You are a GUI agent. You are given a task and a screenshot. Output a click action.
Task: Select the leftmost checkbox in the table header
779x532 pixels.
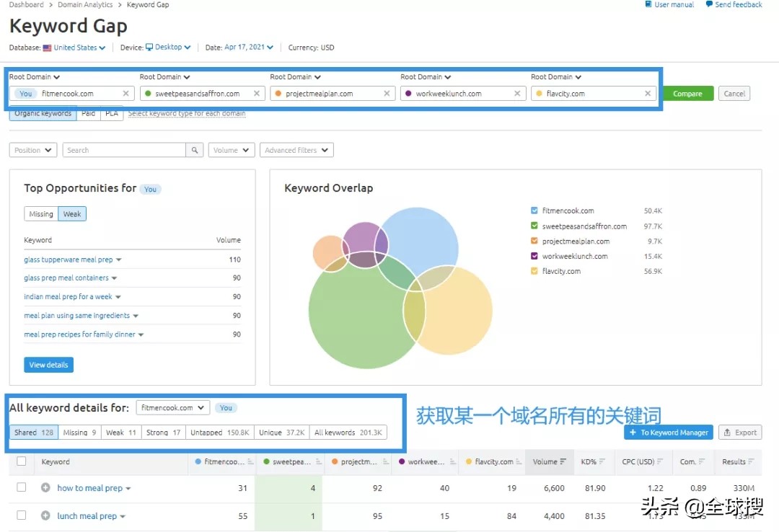(x=21, y=461)
